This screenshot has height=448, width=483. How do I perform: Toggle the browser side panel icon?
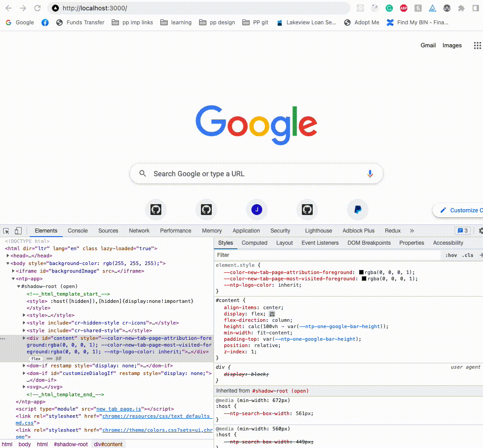click(476, 8)
